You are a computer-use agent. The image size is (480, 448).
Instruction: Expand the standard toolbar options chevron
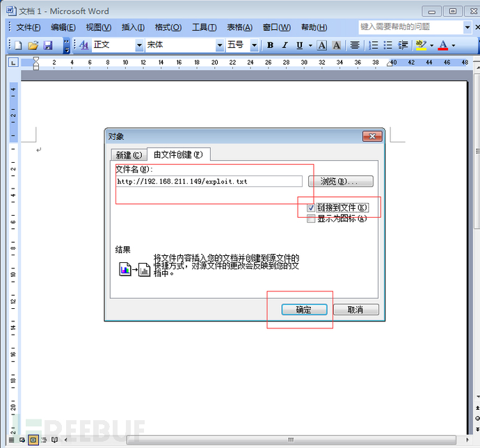coord(66,45)
